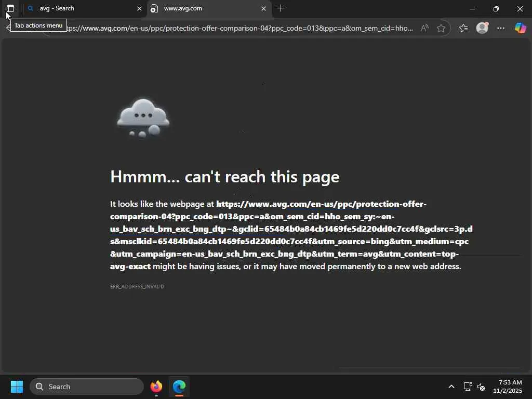Open Read aloud icon in address bar
The image size is (532, 399).
coord(424,28)
